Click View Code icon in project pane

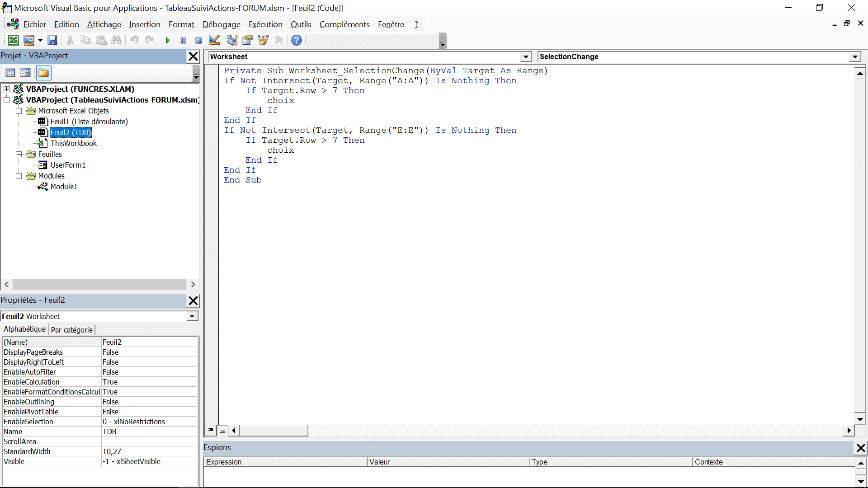pos(10,73)
